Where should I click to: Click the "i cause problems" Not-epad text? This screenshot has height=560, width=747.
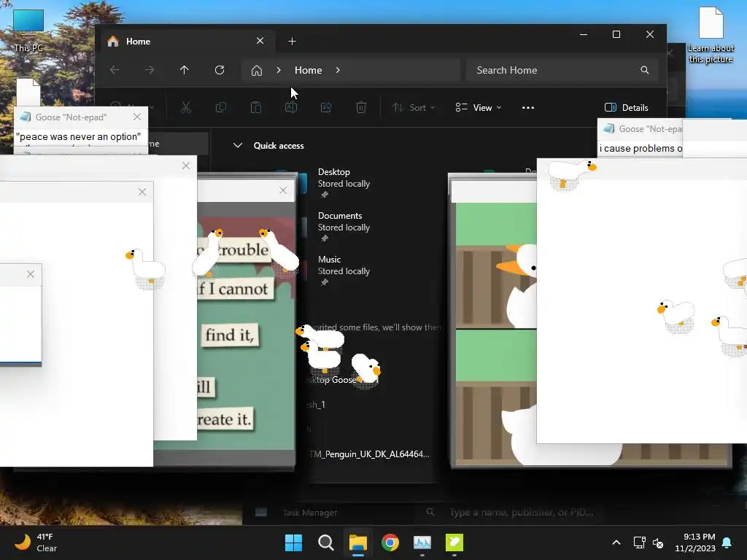640,148
